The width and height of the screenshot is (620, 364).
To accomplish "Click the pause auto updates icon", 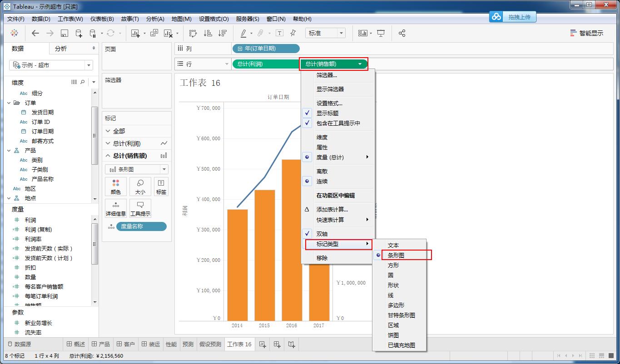I will (x=93, y=33).
